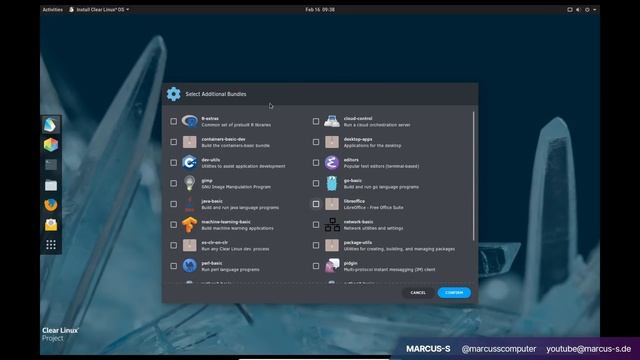Select the java-basic checkbox

pyautogui.click(x=173, y=204)
